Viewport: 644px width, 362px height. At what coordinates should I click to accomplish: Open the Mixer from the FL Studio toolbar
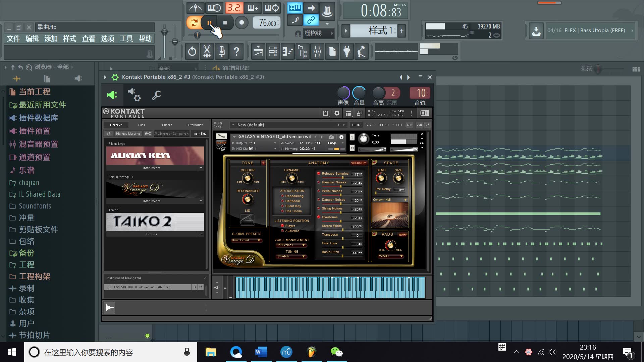[x=317, y=52]
